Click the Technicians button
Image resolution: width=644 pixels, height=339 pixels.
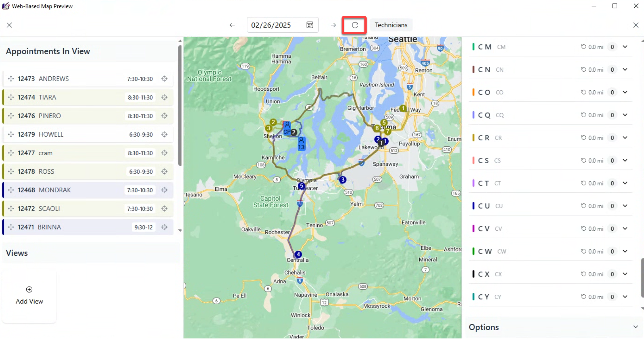(391, 25)
